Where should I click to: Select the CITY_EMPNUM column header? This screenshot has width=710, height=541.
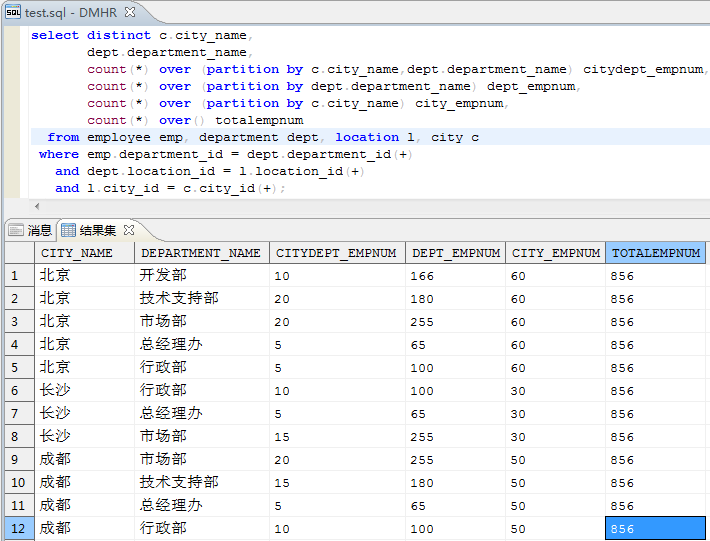tap(555, 253)
